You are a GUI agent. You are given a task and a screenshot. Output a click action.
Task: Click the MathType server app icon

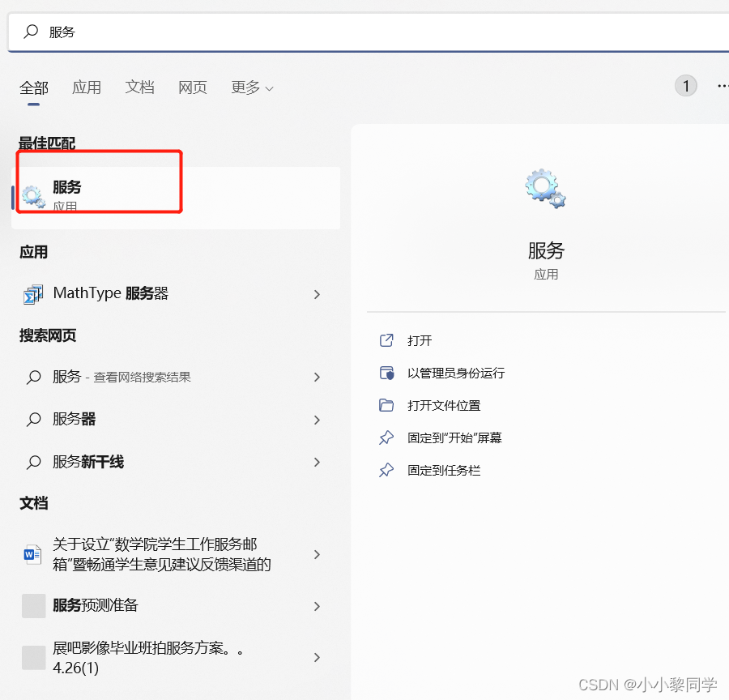click(33, 294)
